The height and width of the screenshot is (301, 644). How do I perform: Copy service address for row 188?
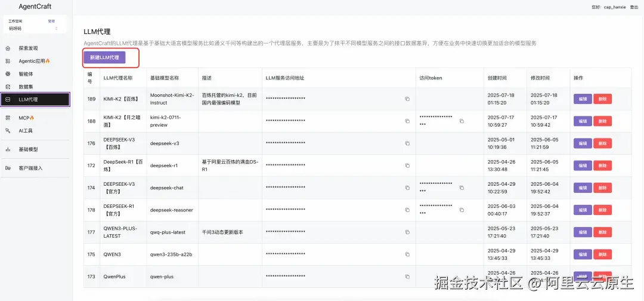pos(407,121)
